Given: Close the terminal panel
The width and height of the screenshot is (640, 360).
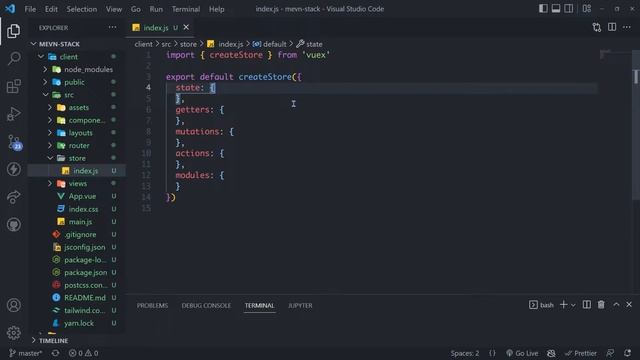Looking at the screenshot, I should click(x=629, y=305).
